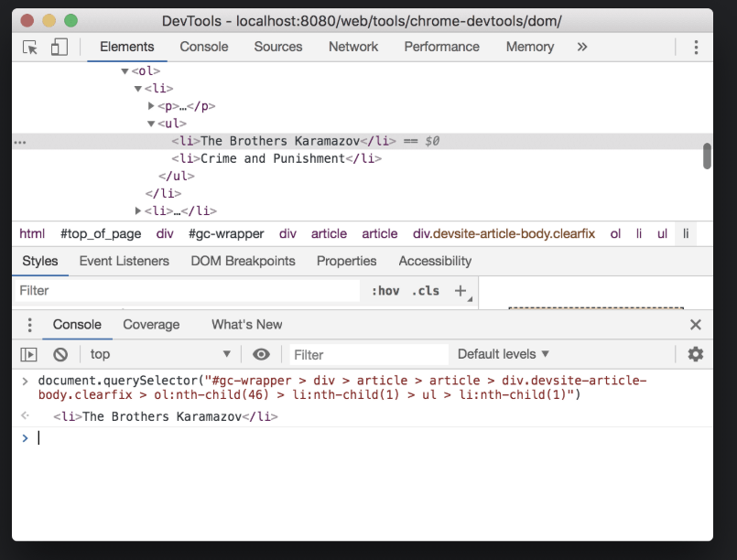Image resolution: width=737 pixels, height=560 pixels.
Task: Open the Coverage tab
Action: point(151,324)
